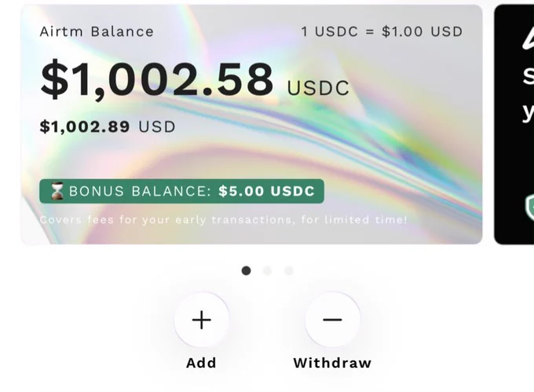Click the Airtm Balance heading
The image size is (534, 392).
click(x=97, y=31)
